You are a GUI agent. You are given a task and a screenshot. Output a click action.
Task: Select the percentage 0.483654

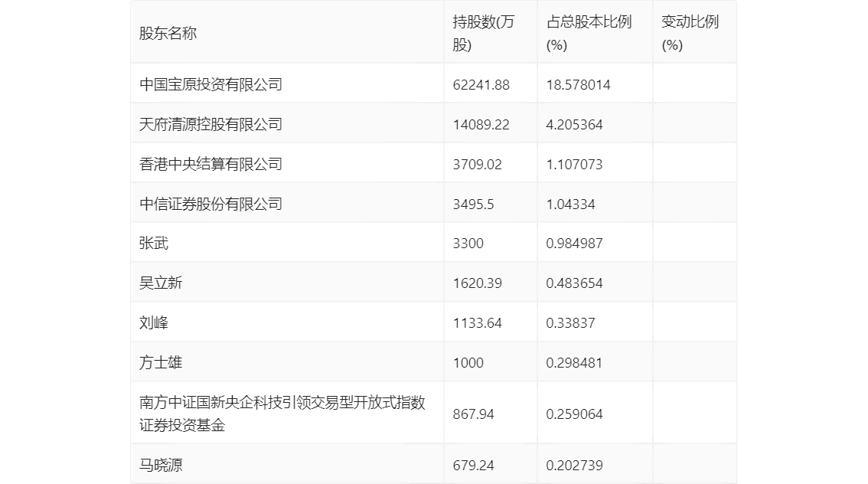[x=574, y=283]
